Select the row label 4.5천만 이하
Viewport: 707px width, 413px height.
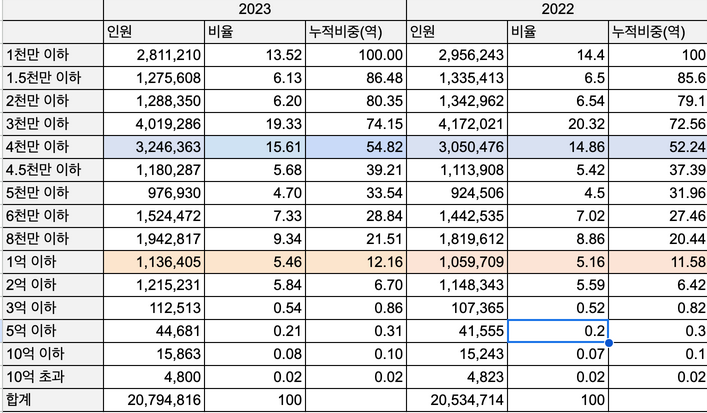53,170
